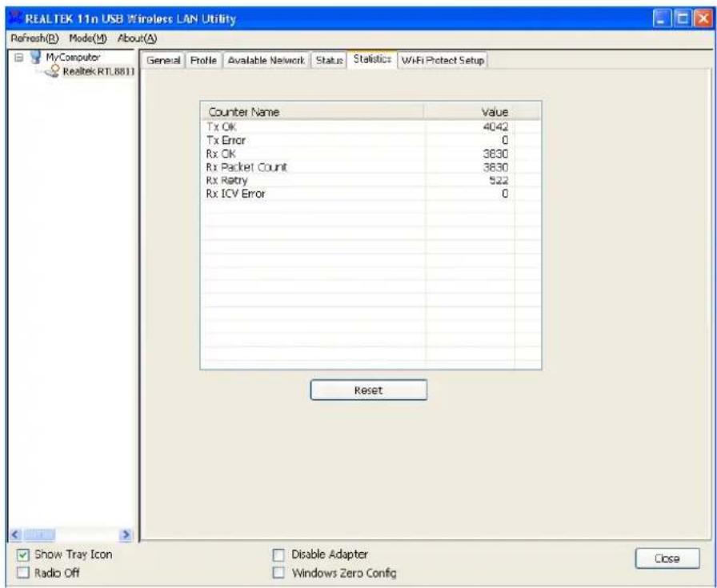Click the Realtek app icon in the title bar

(15, 18)
